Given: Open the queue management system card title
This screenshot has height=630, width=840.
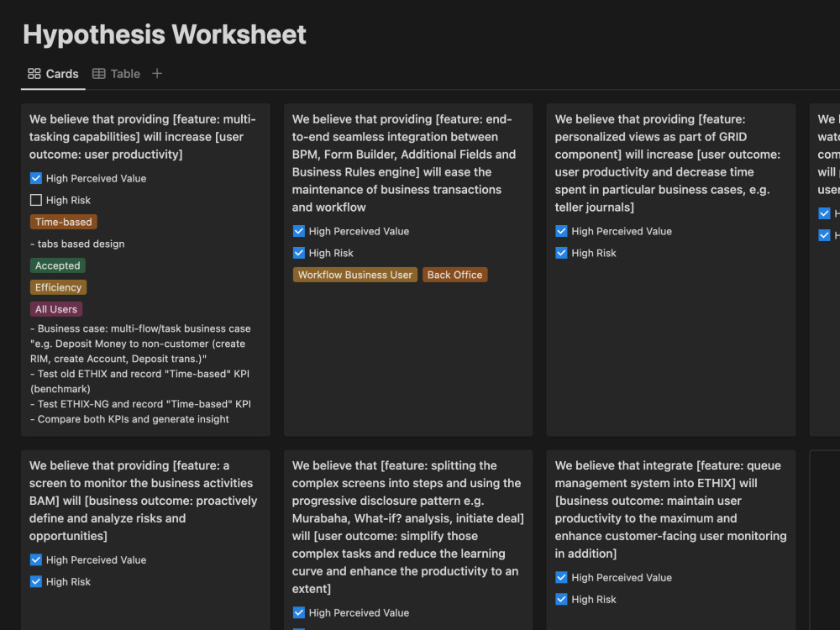Looking at the screenshot, I should tap(670, 510).
